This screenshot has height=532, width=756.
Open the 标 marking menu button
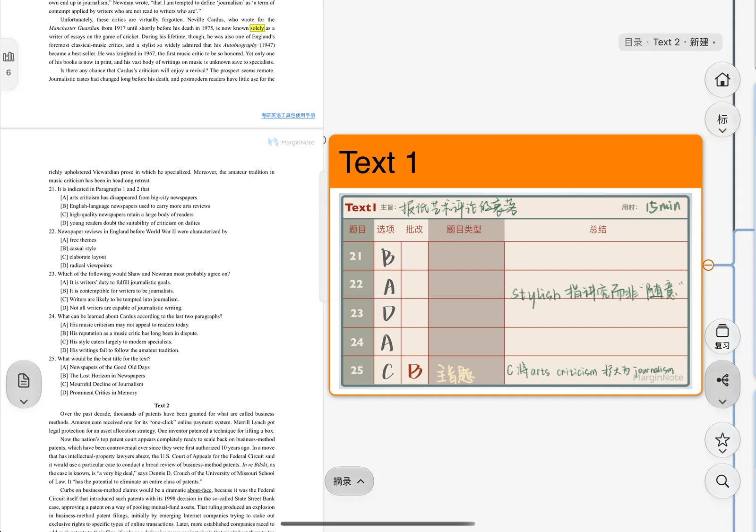point(722,120)
